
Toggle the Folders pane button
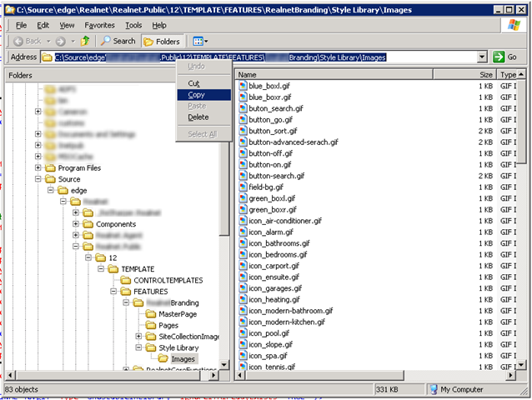(162, 42)
